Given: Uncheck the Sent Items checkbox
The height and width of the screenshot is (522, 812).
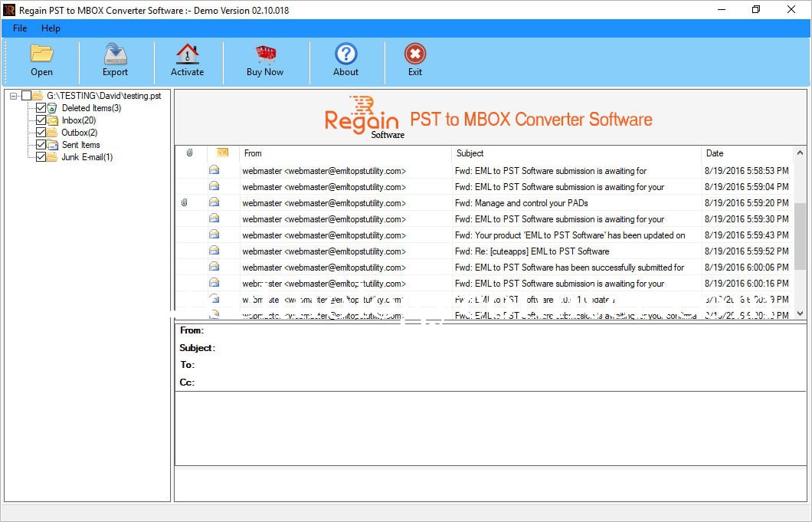Looking at the screenshot, I should point(41,145).
